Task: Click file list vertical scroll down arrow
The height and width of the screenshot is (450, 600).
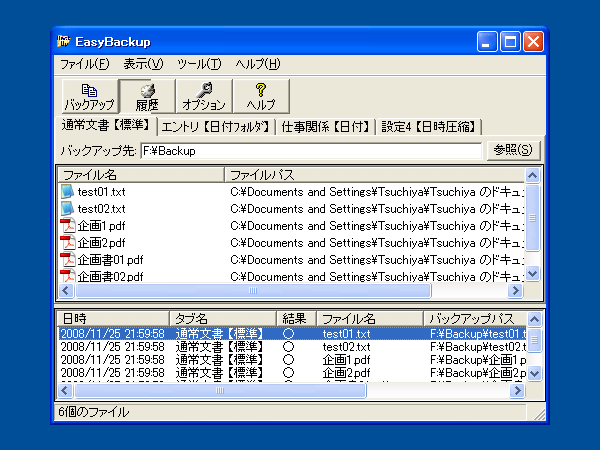Action: coord(532,273)
